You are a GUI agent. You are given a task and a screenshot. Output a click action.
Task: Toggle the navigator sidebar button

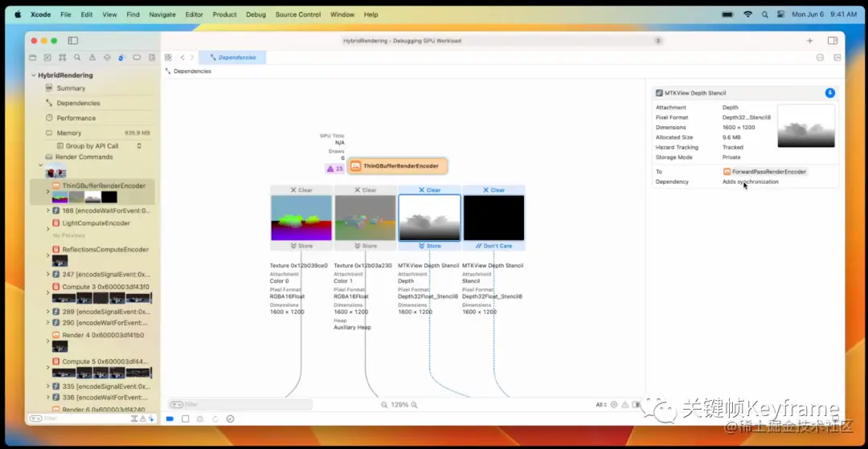tap(73, 40)
